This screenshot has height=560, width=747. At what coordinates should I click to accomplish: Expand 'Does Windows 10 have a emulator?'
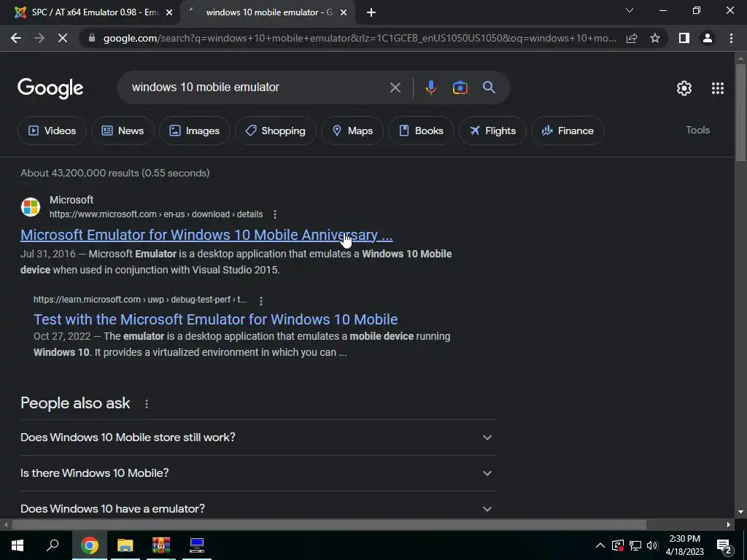click(x=258, y=507)
